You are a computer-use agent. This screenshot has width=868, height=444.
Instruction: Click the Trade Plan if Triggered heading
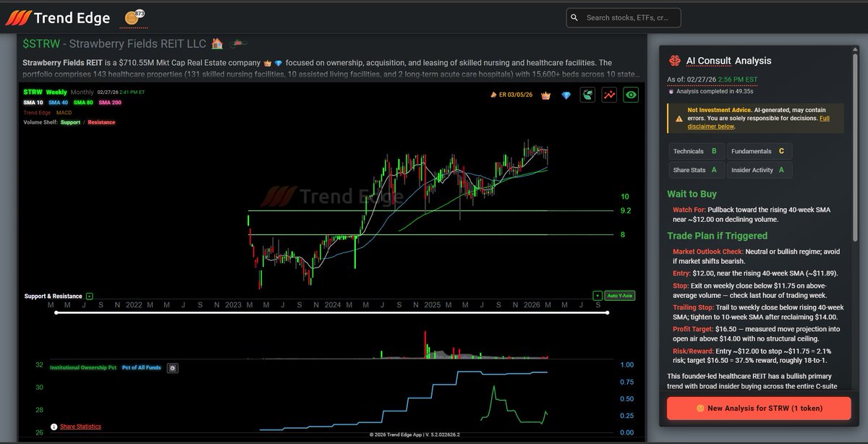point(718,236)
